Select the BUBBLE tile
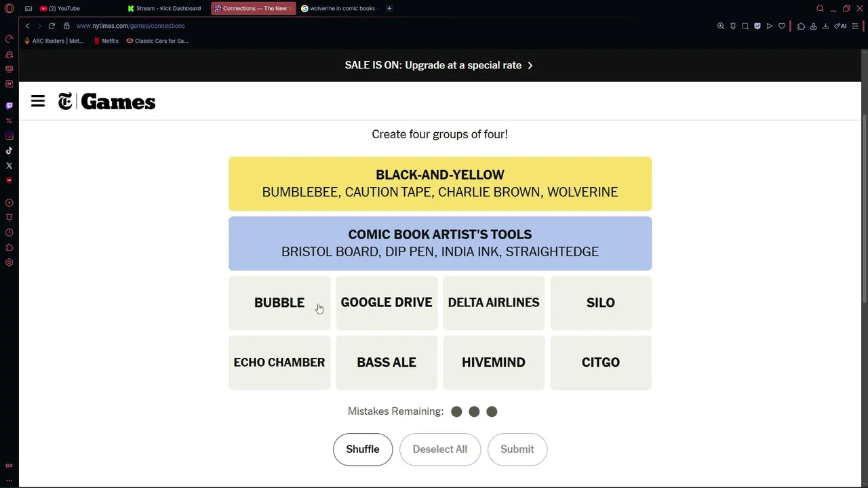Viewport: 868px width, 488px height. (279, 303)
